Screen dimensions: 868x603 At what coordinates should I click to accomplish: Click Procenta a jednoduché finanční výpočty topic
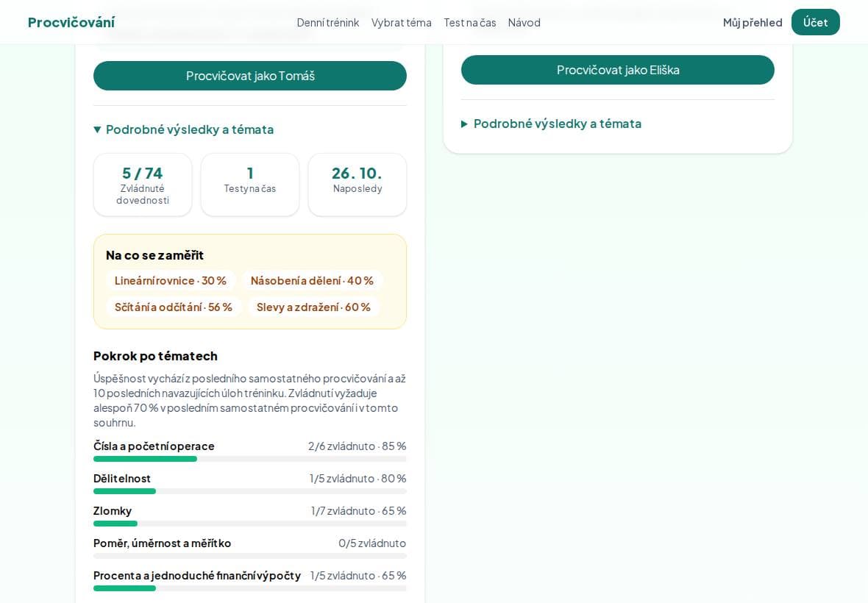tap(197, 575)
